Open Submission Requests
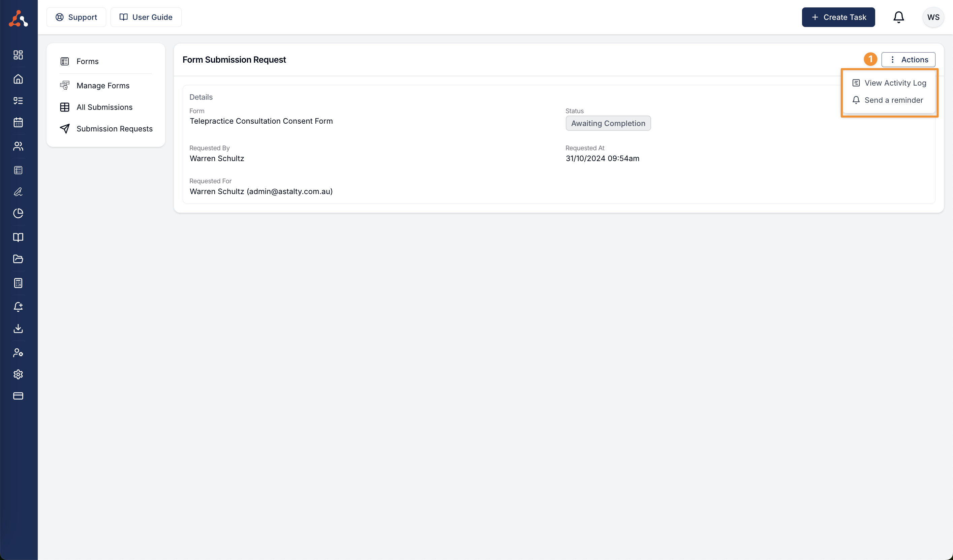Screen dimensions: 953x560 106,129
